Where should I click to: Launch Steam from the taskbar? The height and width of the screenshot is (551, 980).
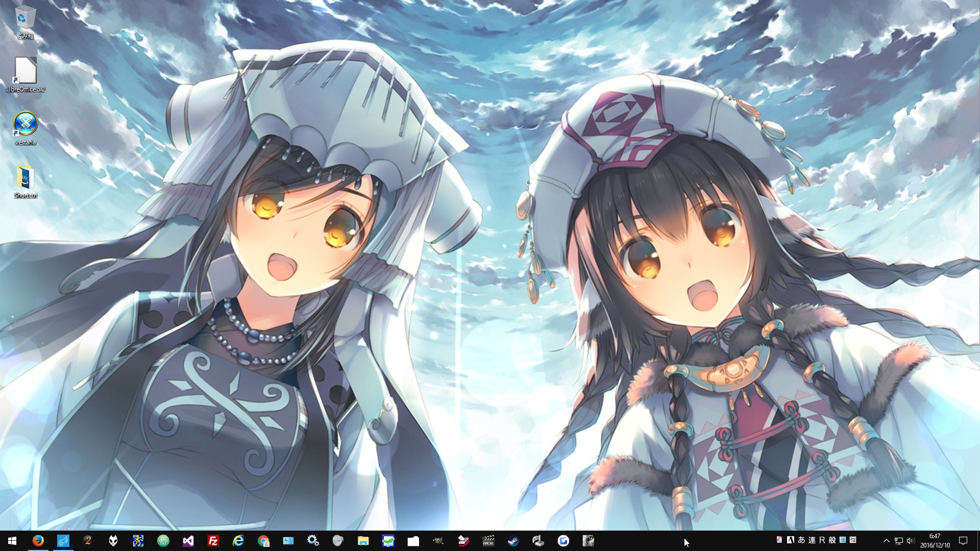point(513,541)
